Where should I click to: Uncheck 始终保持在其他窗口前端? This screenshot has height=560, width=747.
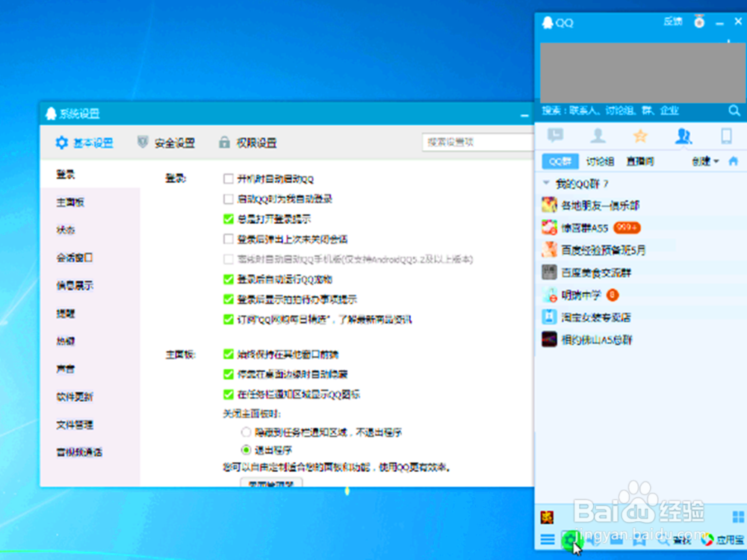228,354
